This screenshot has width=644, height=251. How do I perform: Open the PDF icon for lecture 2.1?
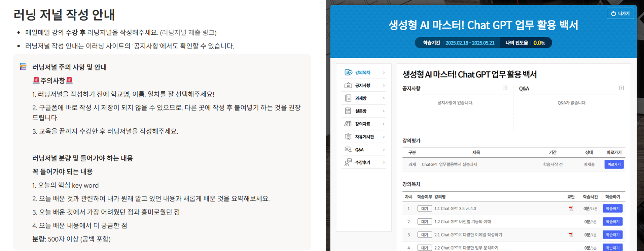(x=571, y=235)
